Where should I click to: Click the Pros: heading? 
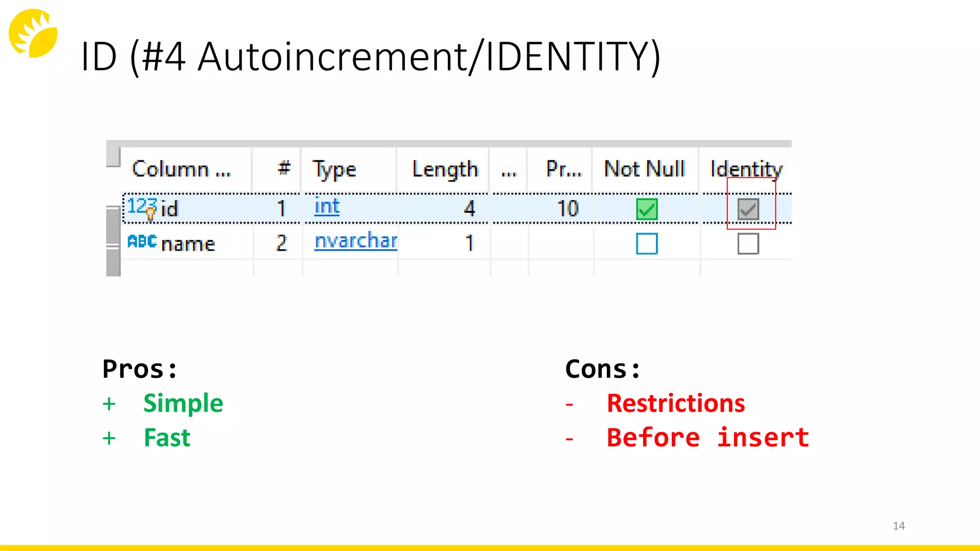click(x=140, y=369)
